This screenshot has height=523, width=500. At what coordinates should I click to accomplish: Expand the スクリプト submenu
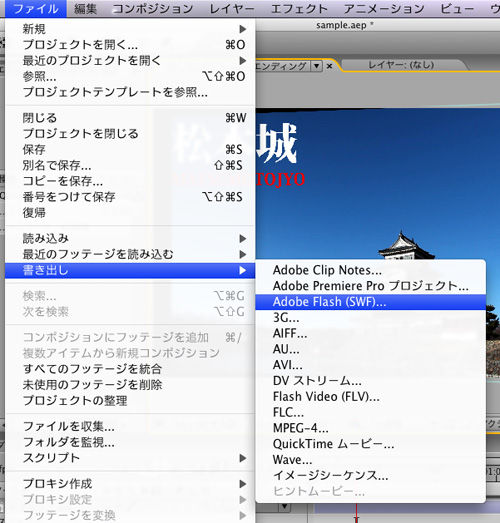coord(130,458)
